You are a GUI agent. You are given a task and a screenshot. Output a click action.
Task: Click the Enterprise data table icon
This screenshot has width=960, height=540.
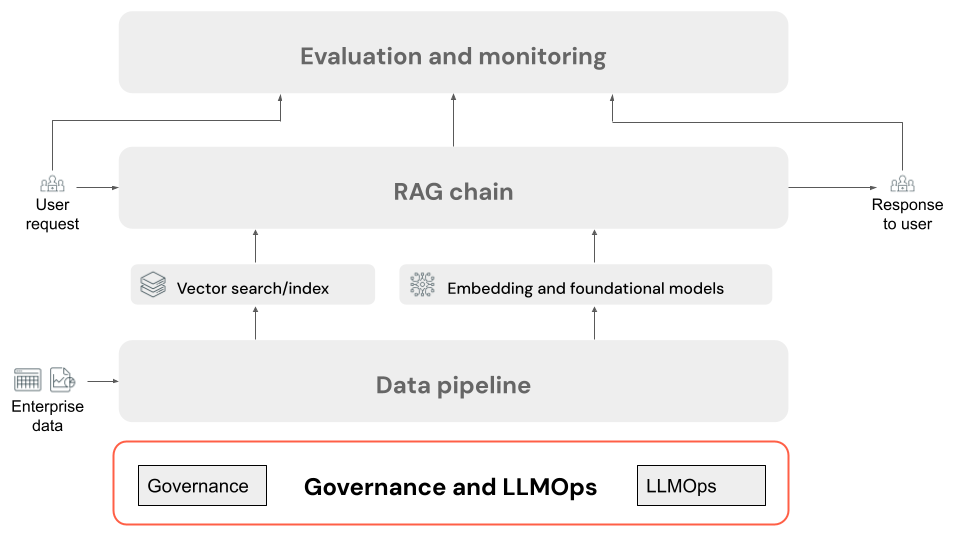tap(28, 380)
